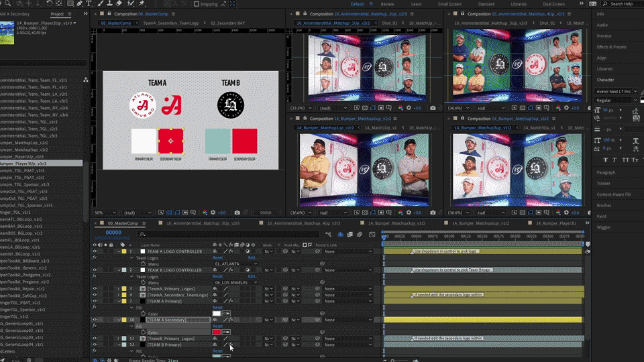Select the Type tool in the toolbar
The height and width of the screenshot is (362, 644).
click(x=89, y=3)
